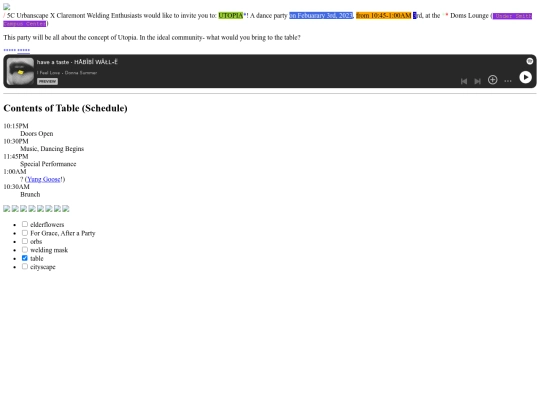
Task: Add playlist to library with plus icon
Action: [492, 80]
